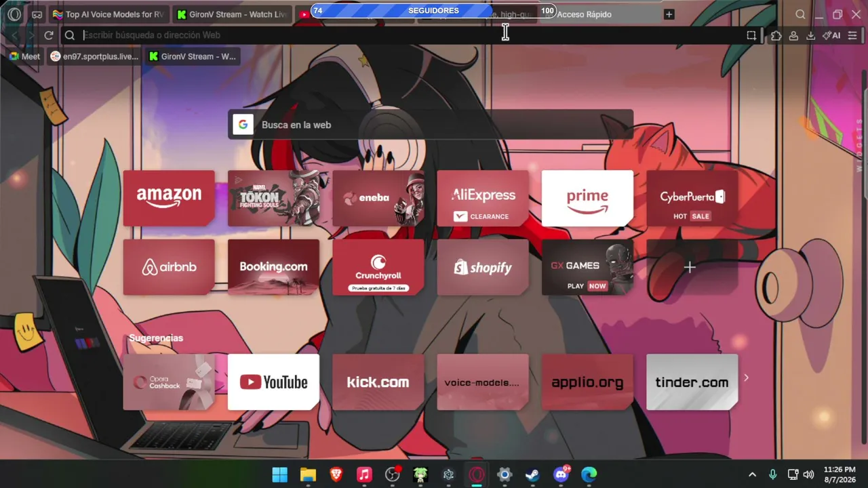Open the GX Games Play Now tile
This screenshot has height=488, width=868.
[587, 267]
